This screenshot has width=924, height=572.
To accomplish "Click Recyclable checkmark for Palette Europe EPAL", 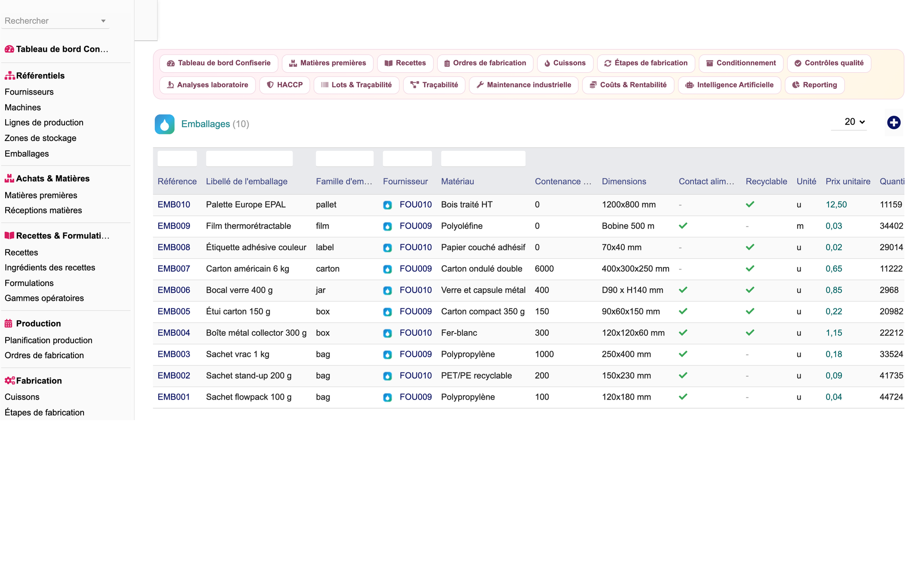I will coord(750,204).
